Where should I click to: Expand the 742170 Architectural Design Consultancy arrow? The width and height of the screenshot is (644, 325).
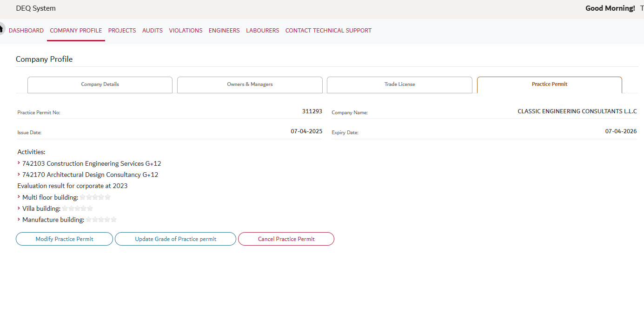point(19,174)
